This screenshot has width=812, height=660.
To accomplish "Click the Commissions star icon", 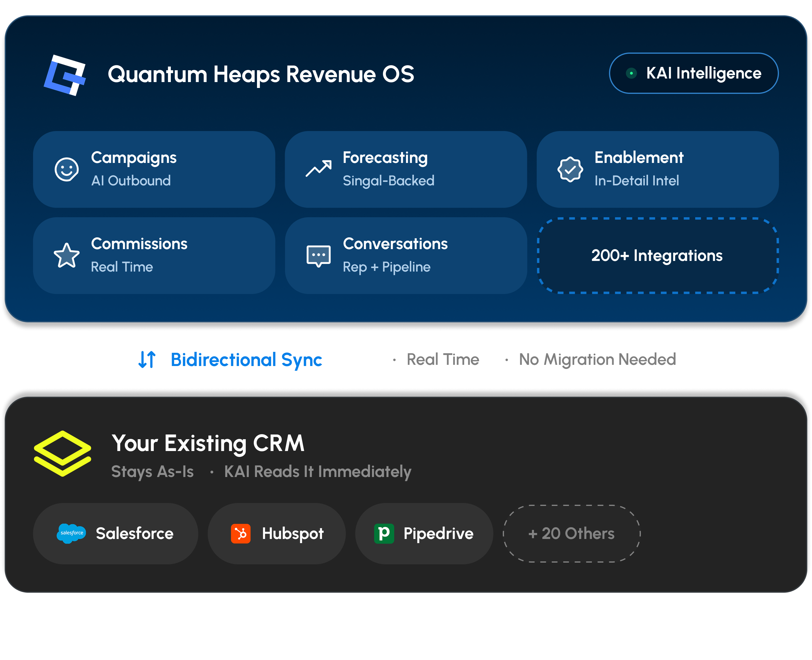I will click(x=66, y=256).
